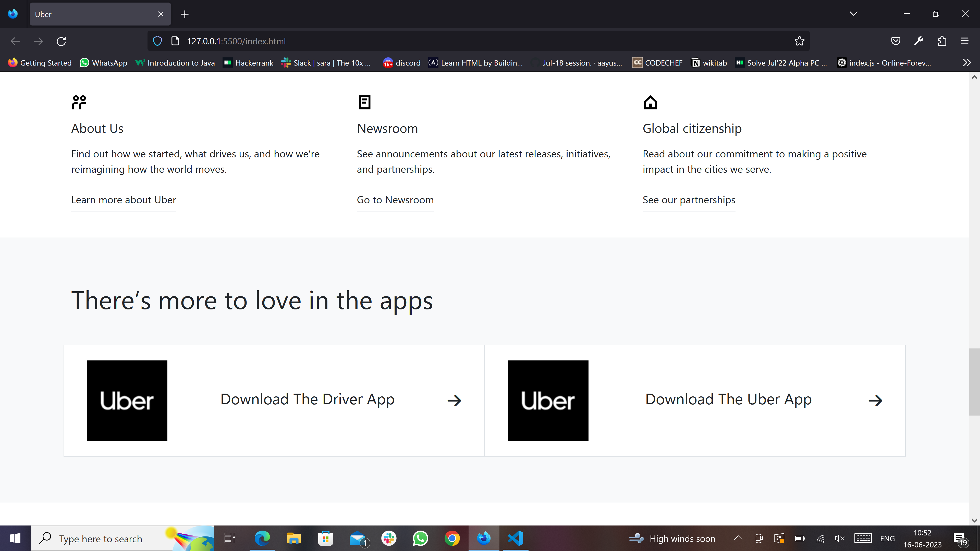Bookmark this page with star icon
The height and width of the screenshot is (551, 980).
tap(799, 41)
